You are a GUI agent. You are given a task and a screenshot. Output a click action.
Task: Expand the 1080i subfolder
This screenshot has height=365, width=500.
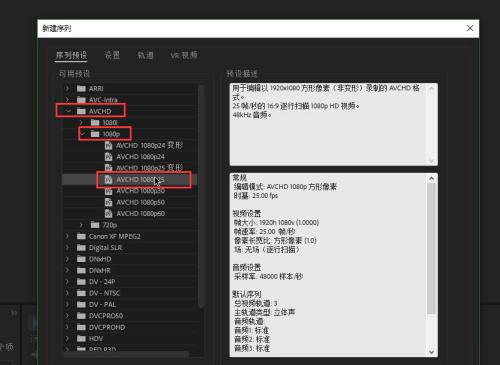point(81,122)
